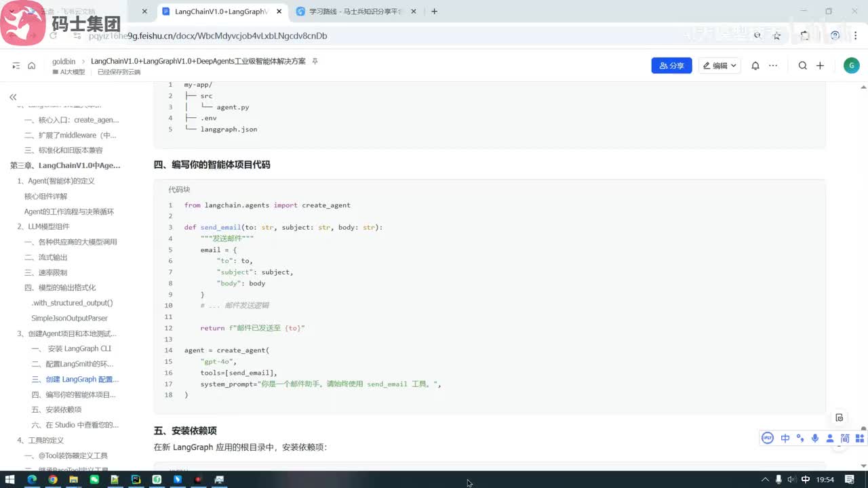Go to outline item @Tool装饰器定义工具
The height and width of the screenshot is (488, 868).
pyautogui.click(x=66, y=455)
